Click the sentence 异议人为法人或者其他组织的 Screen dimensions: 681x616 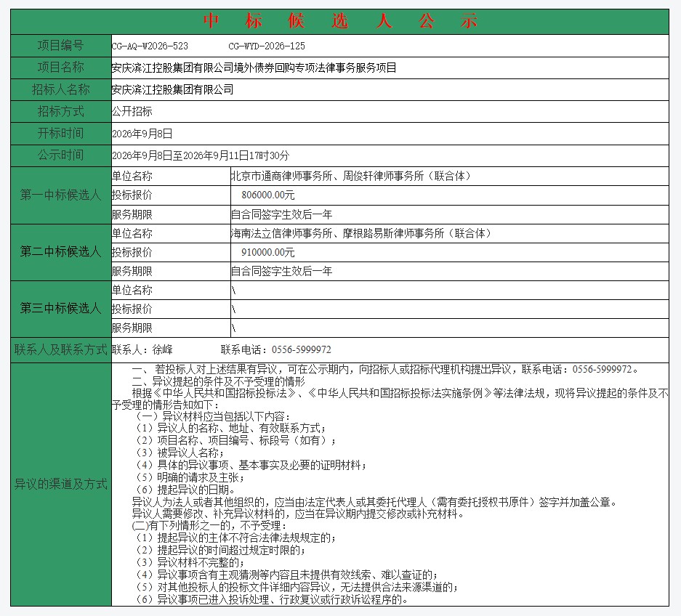click(374, 503)
